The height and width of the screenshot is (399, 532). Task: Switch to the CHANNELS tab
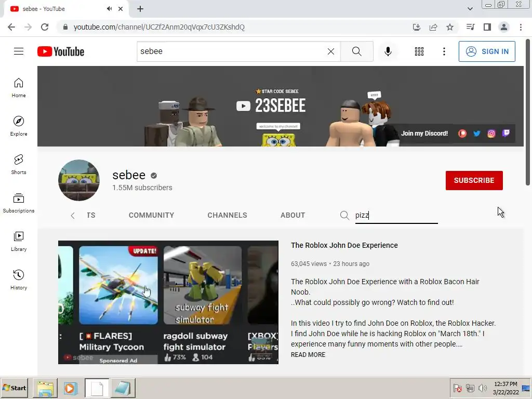pos(227,215)
